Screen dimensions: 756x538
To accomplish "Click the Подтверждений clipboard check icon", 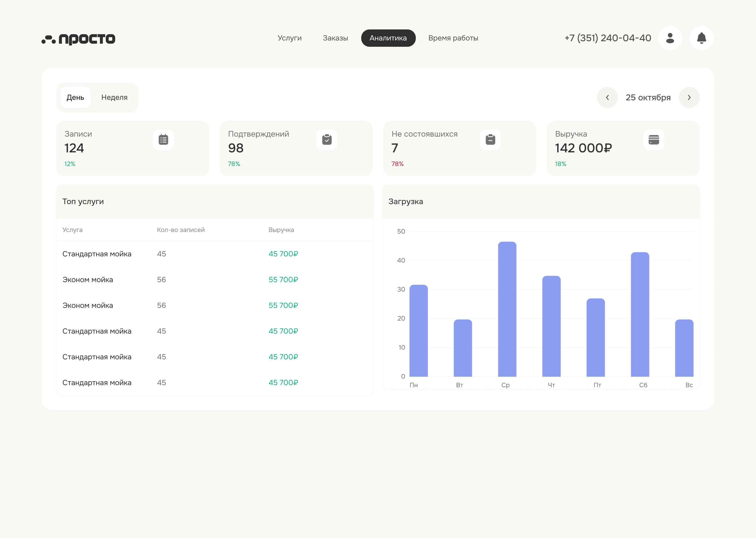I will pyautogui.click(x=327, y=140).
